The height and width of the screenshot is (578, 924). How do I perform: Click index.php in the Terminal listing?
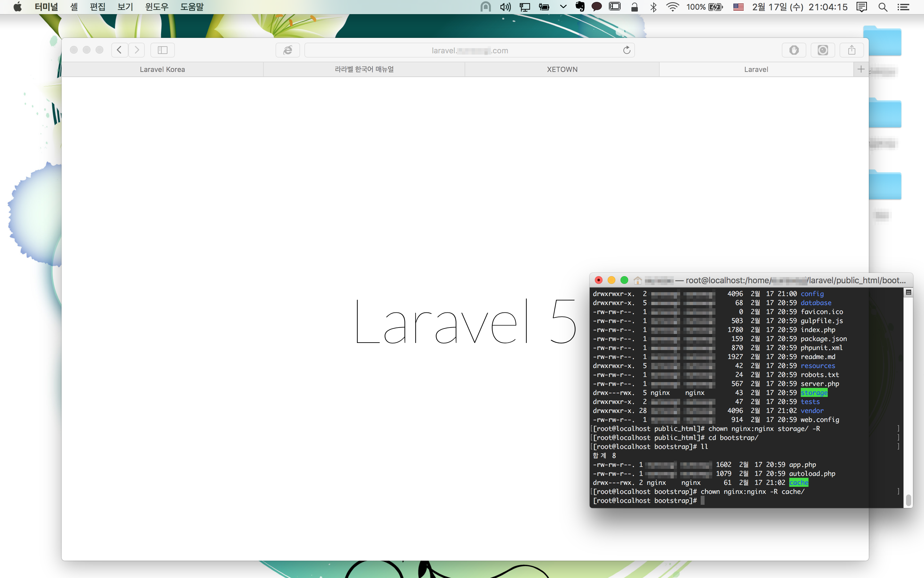[818, 329]
